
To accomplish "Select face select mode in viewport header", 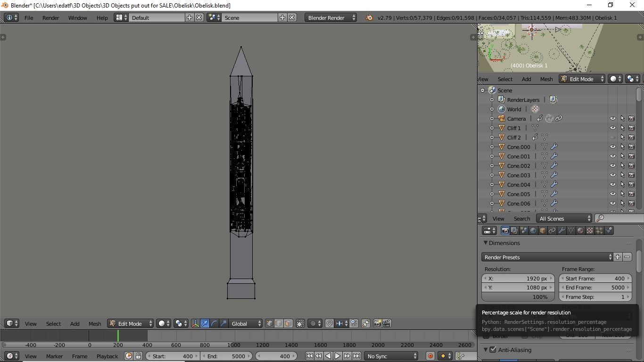I will click(288, 323).
